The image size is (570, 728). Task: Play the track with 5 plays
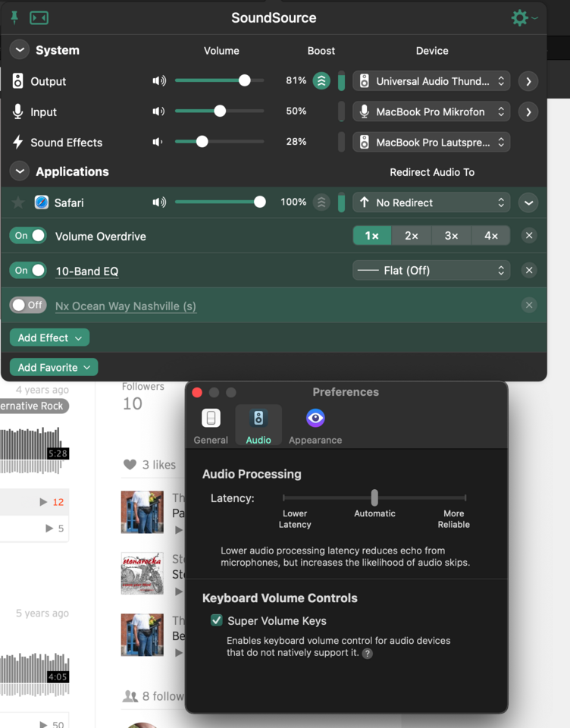point(49,529)
